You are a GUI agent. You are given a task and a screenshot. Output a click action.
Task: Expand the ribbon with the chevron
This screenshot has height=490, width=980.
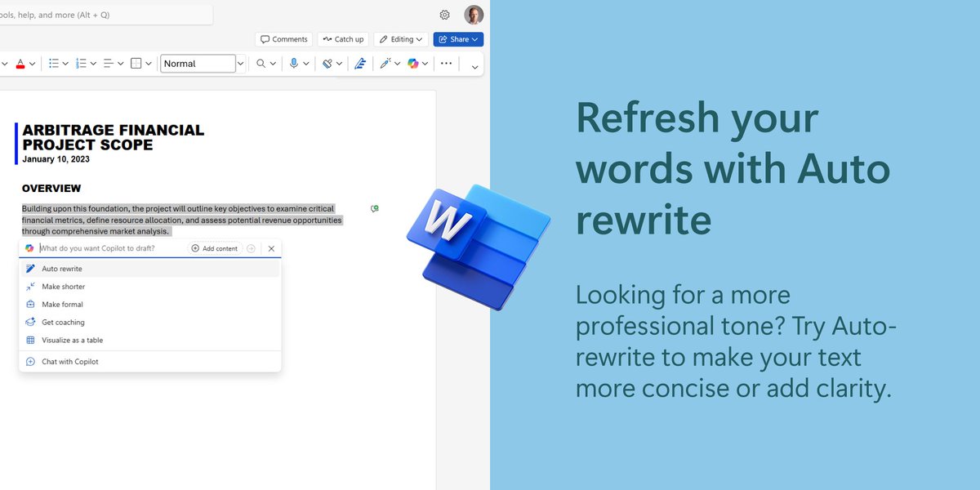474,67
